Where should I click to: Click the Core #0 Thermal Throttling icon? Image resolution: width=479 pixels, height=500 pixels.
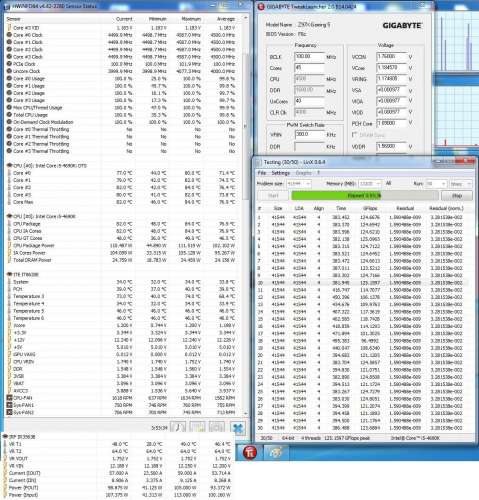(x=9, y=129)
